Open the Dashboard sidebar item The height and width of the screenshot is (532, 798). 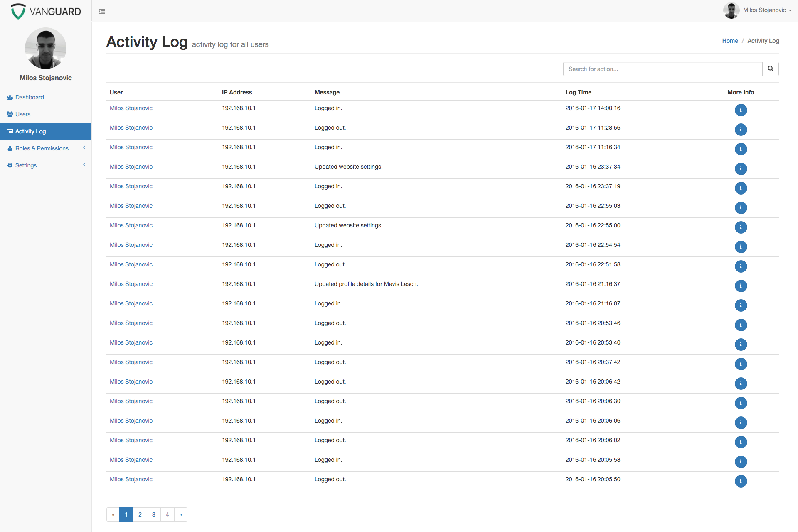click(x=30, y=97)
